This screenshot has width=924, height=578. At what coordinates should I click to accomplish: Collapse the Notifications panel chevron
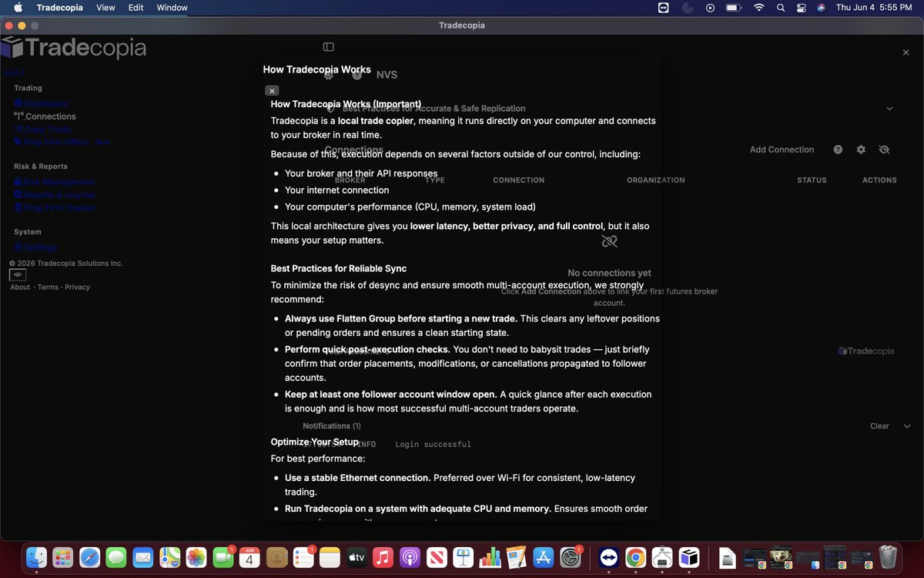click(x=907, y=426)
